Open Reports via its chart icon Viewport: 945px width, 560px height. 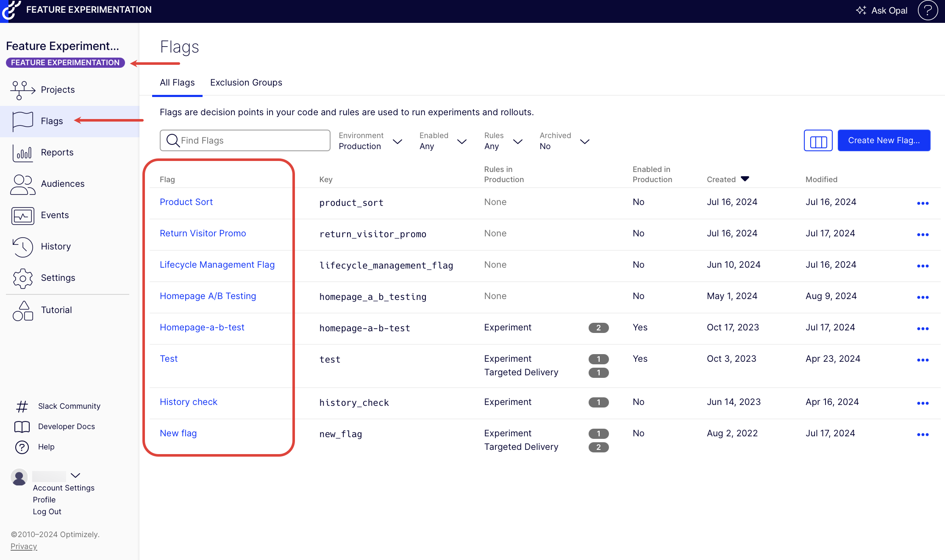(22, 152)
